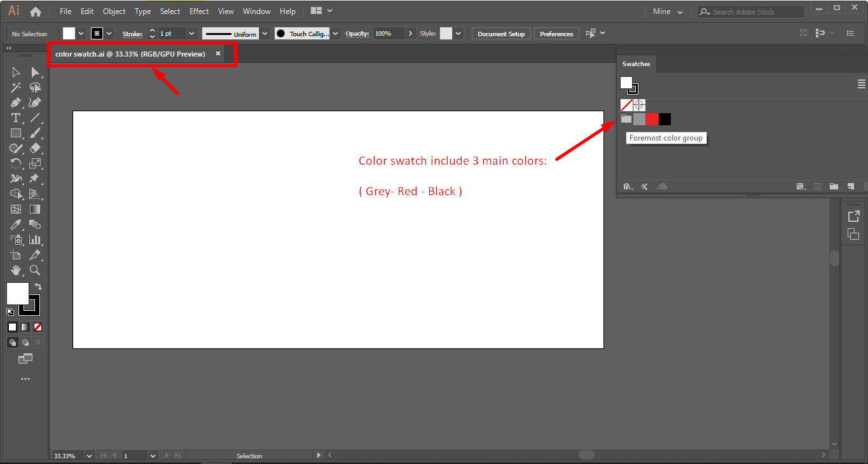
Task: Click New Color Group folder icon
Action: (834, 187)
